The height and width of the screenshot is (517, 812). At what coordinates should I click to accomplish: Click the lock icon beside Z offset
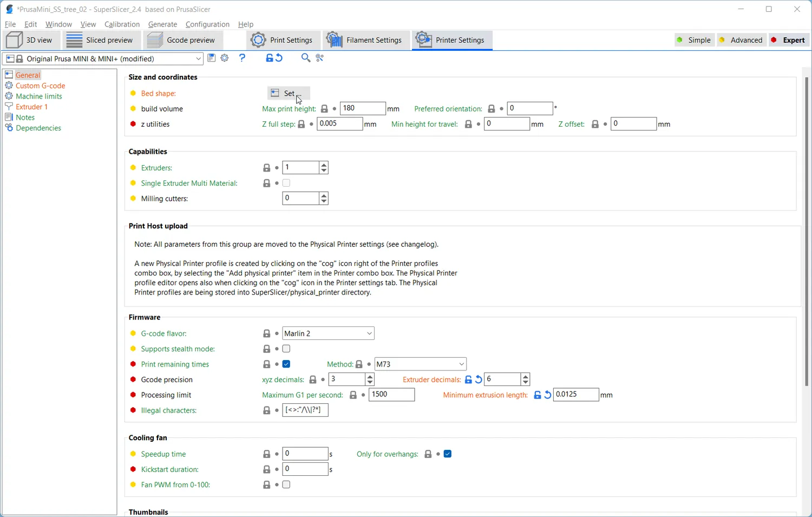[x=595, y=125]
